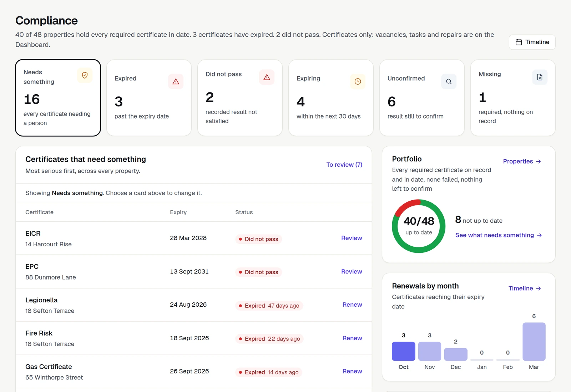
Task: Renew the Gas Certificate for Winthorpe Street
Action: coord(352,371)
